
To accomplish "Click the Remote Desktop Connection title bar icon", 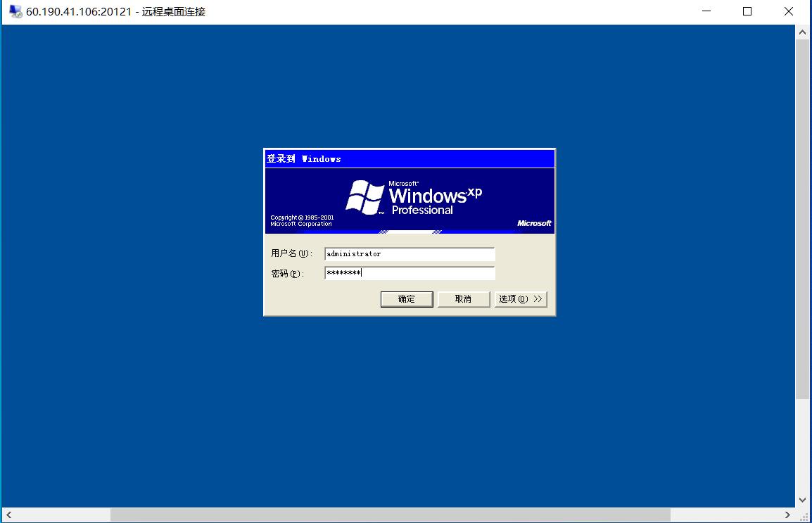I will click(x=15, y=11).
